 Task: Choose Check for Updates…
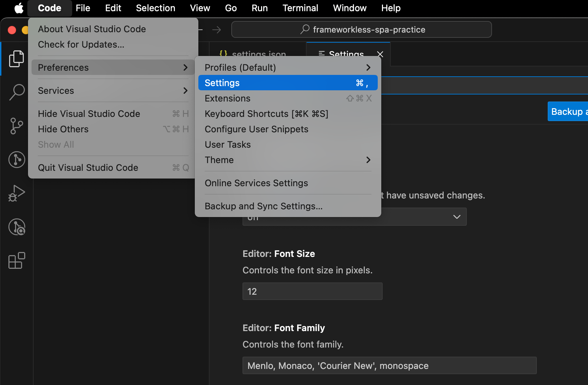[113, 44]
